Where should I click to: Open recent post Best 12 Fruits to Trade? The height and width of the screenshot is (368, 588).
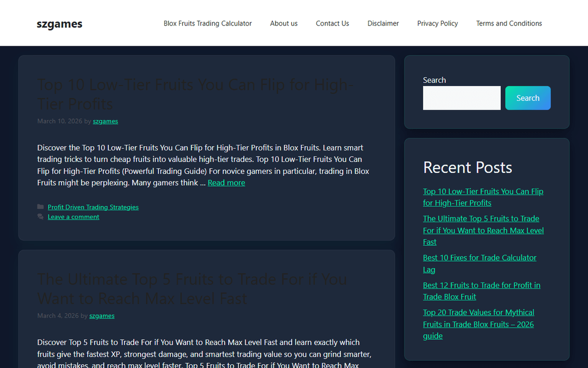[481, 291]
